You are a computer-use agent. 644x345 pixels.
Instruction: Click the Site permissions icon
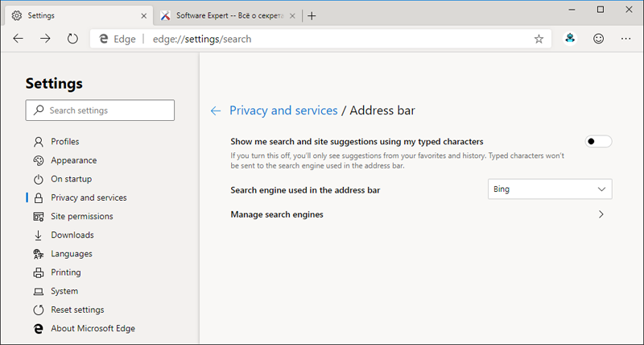click(38, 217)
